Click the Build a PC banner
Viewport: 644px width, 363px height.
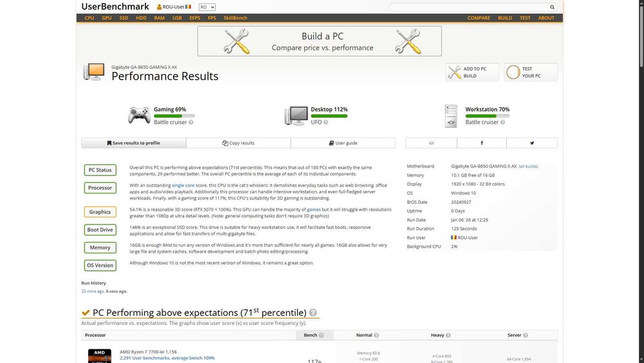click(319, 41)
